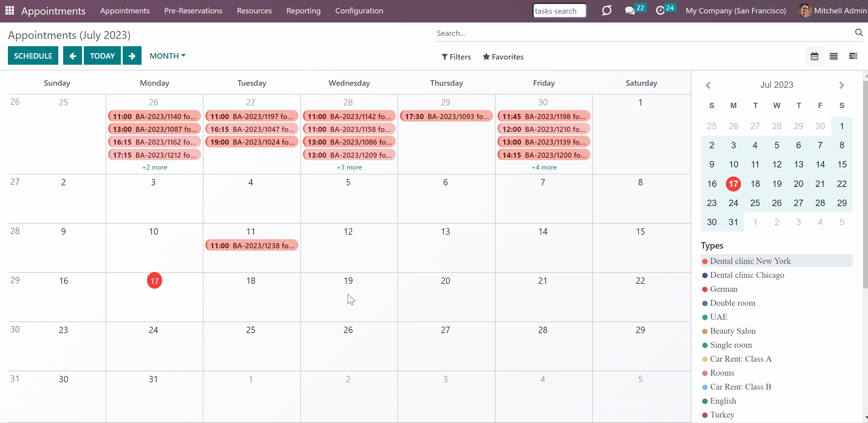Switch to list view icon
The image size is (868, 423).
pyautogui.click(x=834, y=56)
